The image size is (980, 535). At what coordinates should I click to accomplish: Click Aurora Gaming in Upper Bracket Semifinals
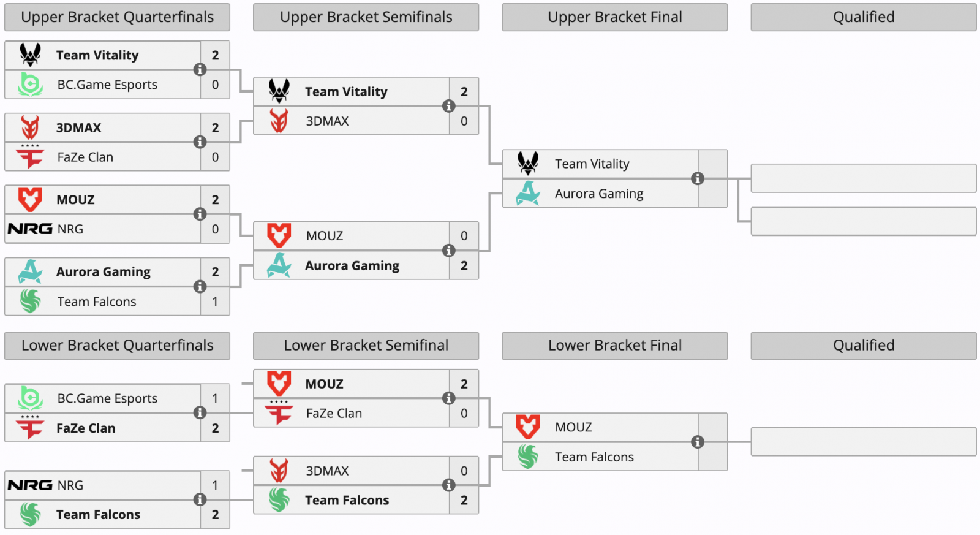point(352,266)
